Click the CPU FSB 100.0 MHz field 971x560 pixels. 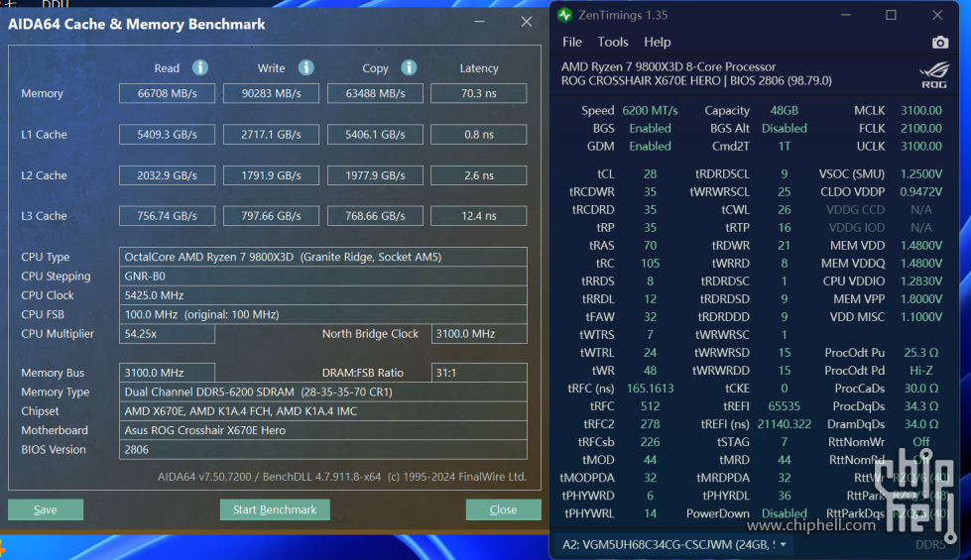323,314
